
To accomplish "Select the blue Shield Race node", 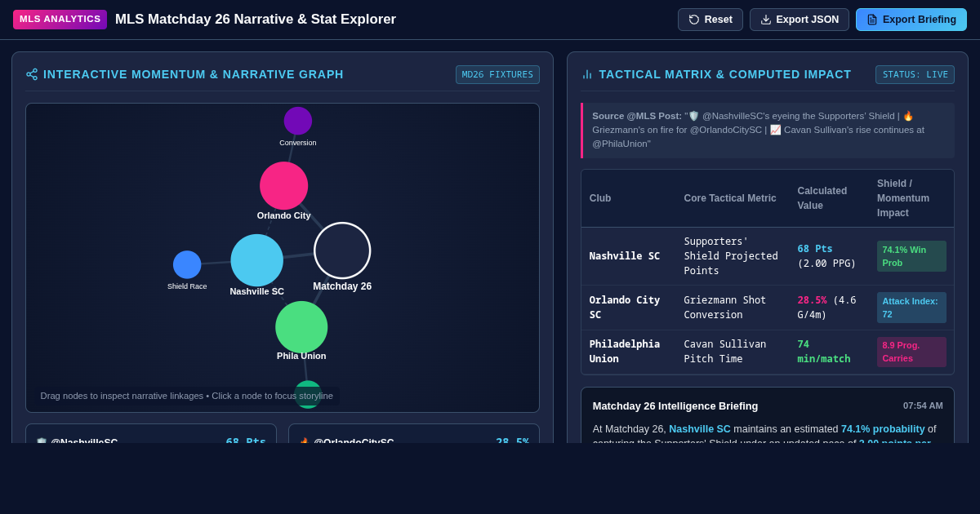I will tap(187, 264).
